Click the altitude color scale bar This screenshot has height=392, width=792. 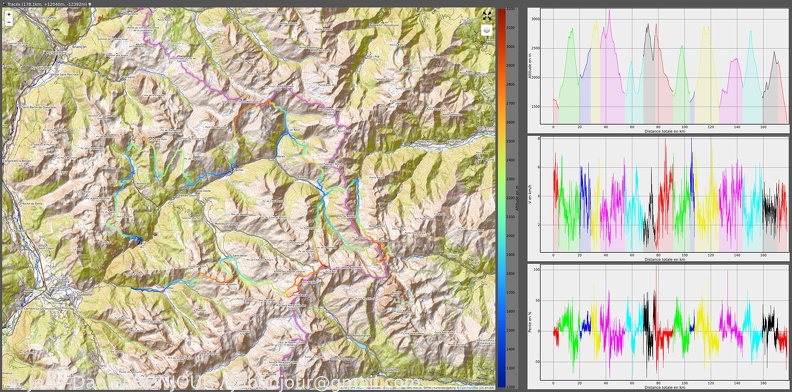coord(501,197)
